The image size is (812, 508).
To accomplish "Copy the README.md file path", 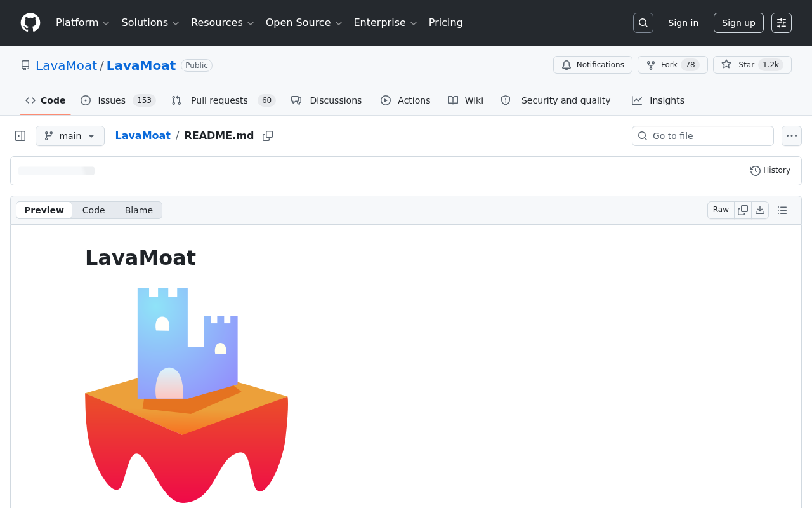I will tap(268, 136).
